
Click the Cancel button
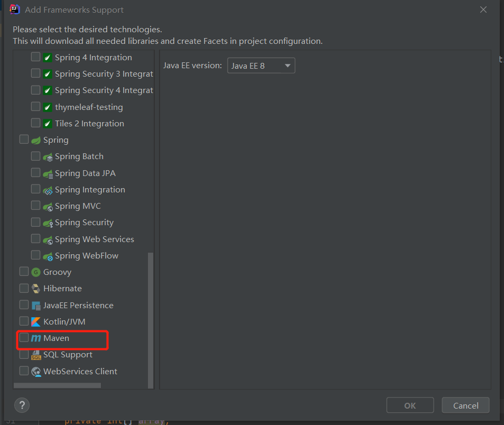coord(465,405)
